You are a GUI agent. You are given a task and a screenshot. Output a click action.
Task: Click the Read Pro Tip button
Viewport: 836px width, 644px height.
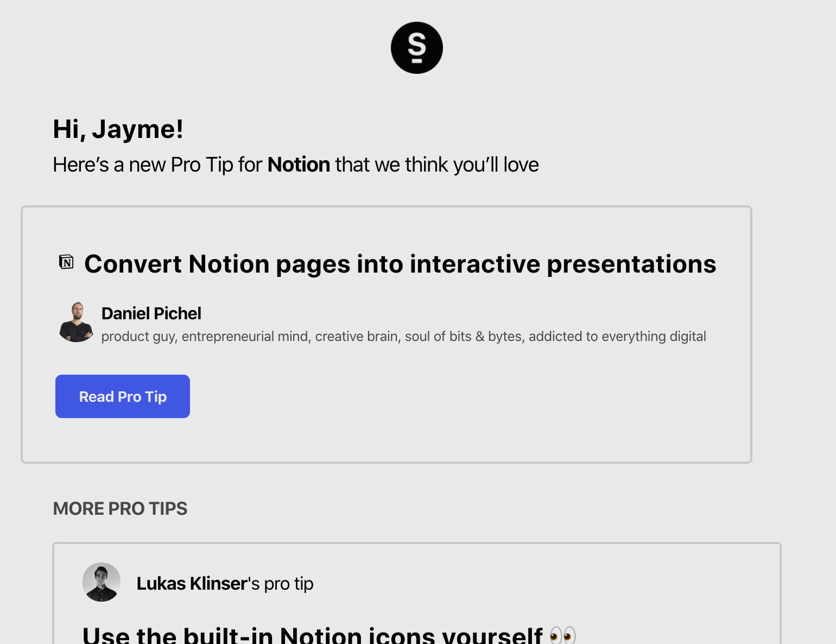[x=123, y=396]
